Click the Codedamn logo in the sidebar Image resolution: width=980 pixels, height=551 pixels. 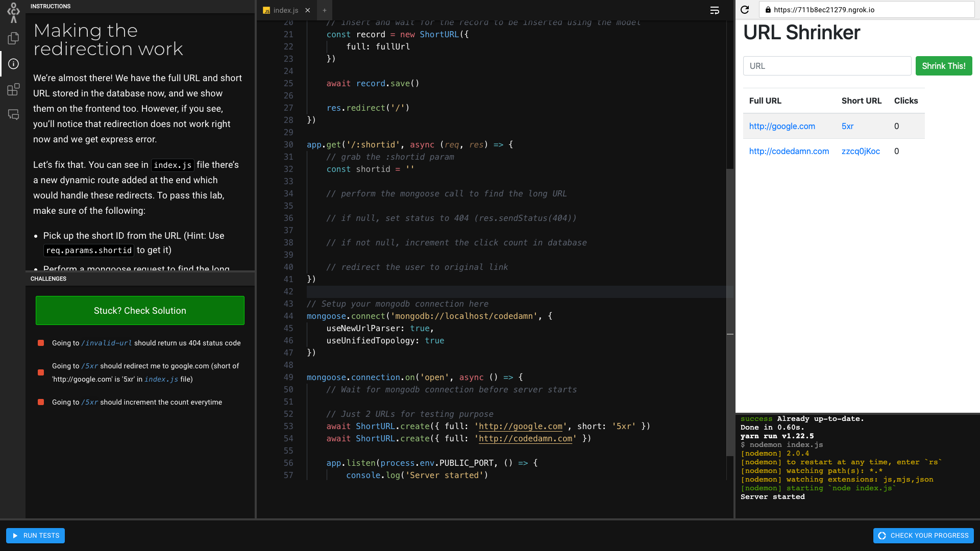pos(13,12)
